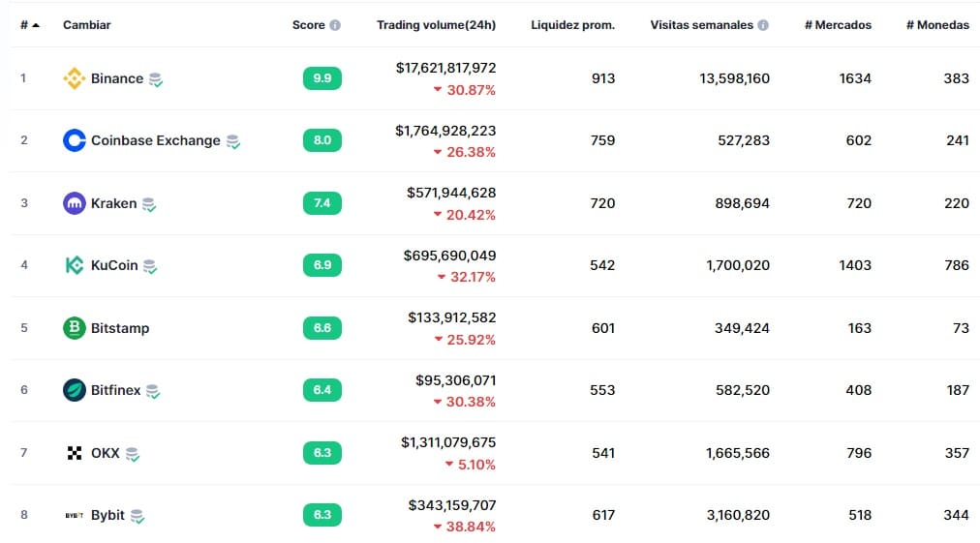This screenshot has height=543, width=980.
Task: Click the OKX logo icon
Action: (x=75, y=453)
